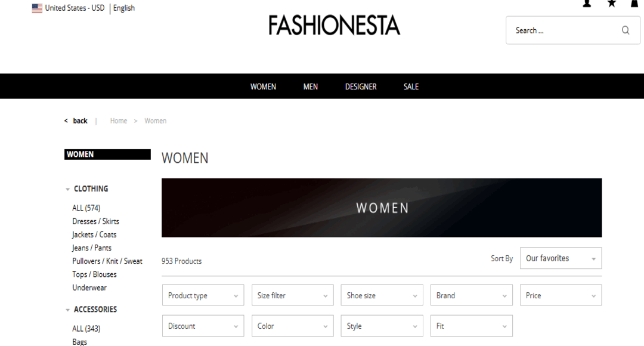Open the Product type filter
644x346 pixels.
click(x=203, y=295)
